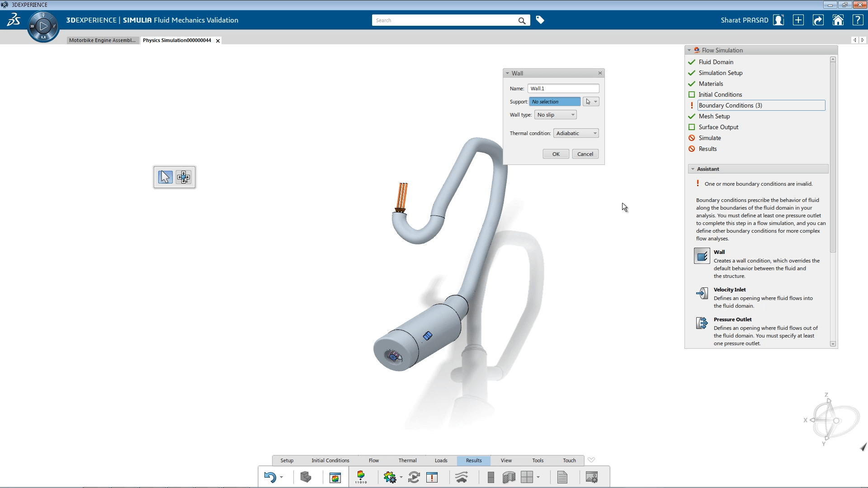Click the plus add icon in top bar
This screenshot has width=868, height=488.
[x=798, y=20]
